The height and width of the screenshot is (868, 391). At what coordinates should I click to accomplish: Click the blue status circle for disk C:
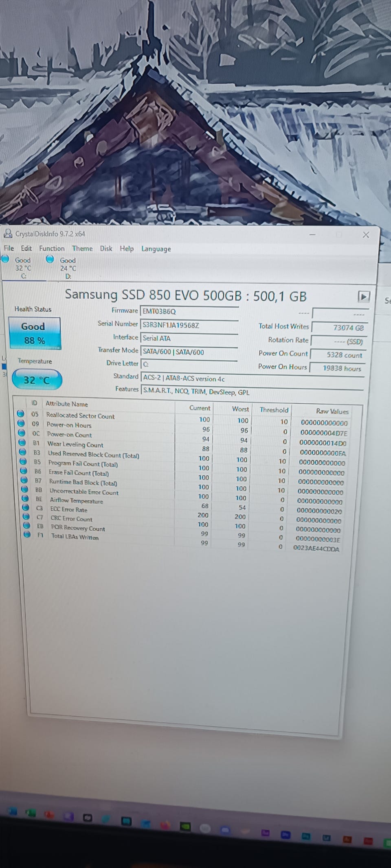point(5,258)
